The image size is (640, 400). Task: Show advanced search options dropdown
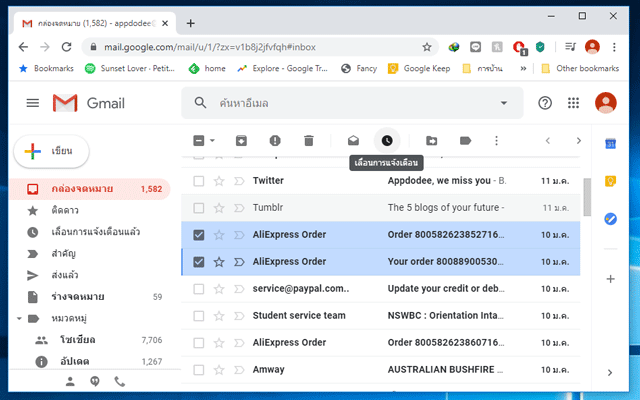coord(504,103)
